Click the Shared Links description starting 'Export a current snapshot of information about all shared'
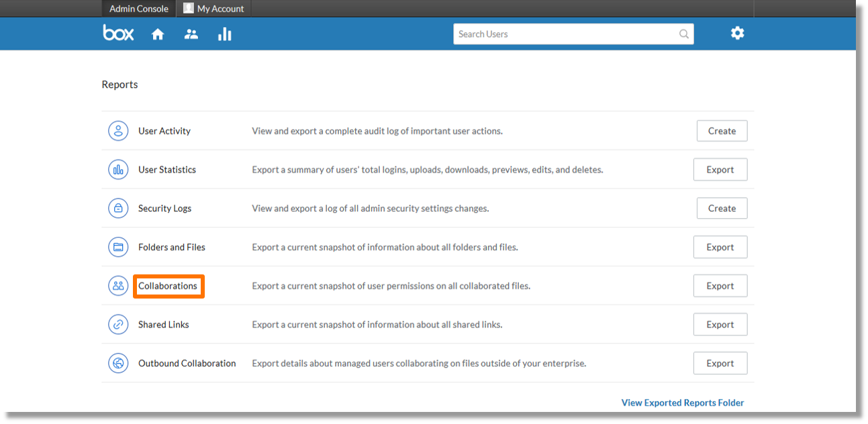This screenshot has height=424, width=868. 377,325
